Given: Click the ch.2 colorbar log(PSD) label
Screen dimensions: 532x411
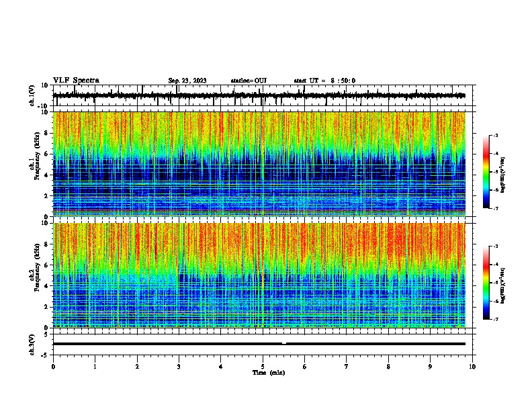Looking at the screenshot, I should [503, 285].
